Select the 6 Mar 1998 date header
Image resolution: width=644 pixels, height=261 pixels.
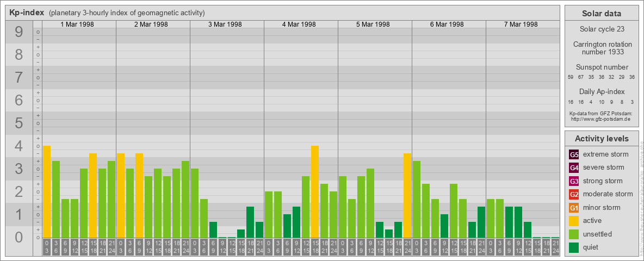pyautogui.click(x=447, y=24)
